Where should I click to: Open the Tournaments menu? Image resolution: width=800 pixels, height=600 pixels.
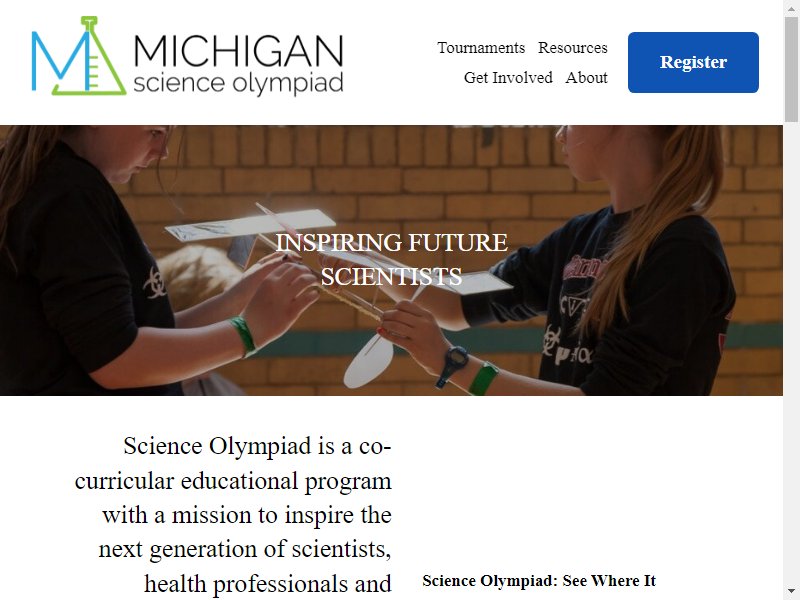[x=481, y=47]
